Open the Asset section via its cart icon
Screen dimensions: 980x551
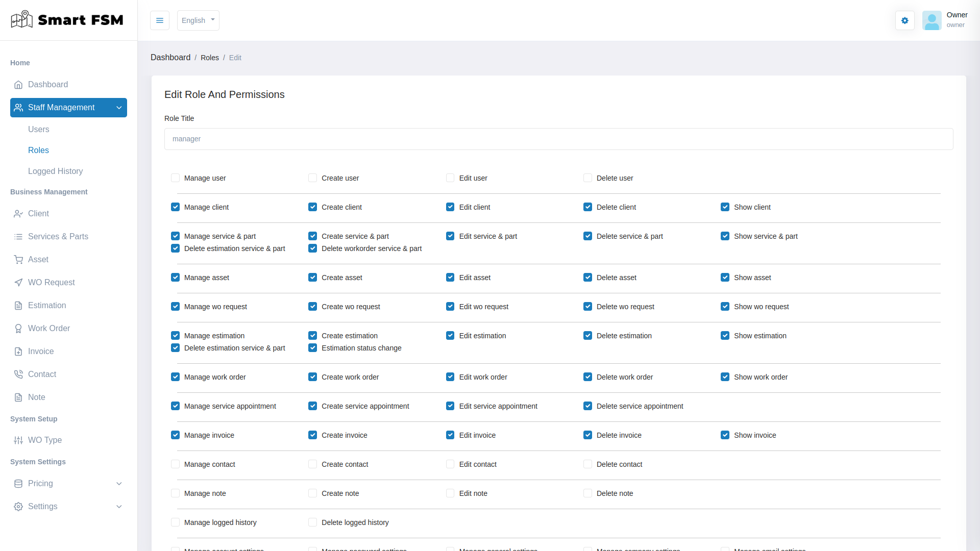pos(18,259)
